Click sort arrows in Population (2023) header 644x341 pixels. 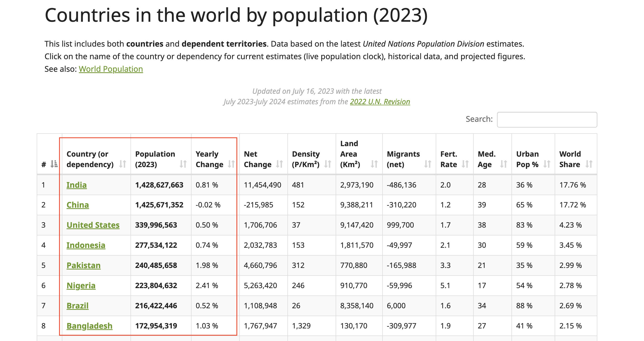pyautogui.click(x=183, y=164)
